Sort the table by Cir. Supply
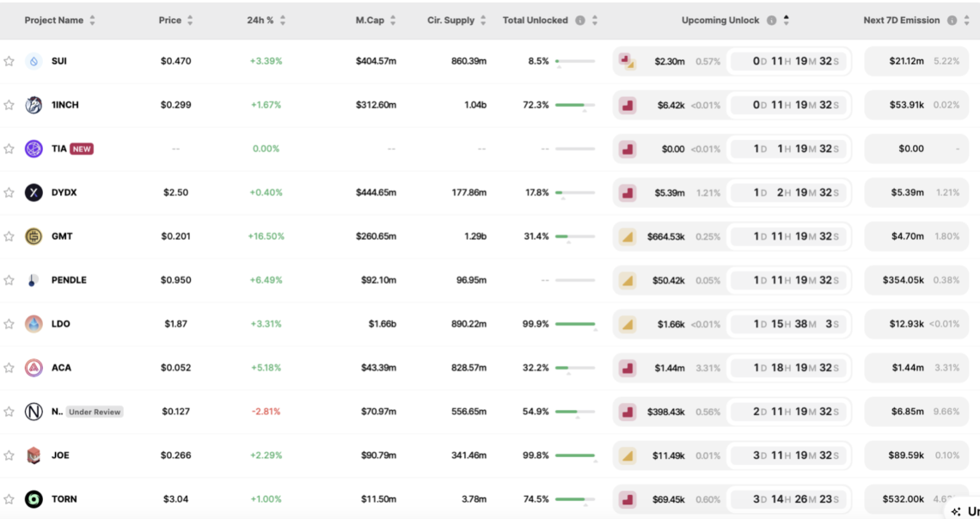This screenshot has height=519, width=980. click(x=483, y=21)
